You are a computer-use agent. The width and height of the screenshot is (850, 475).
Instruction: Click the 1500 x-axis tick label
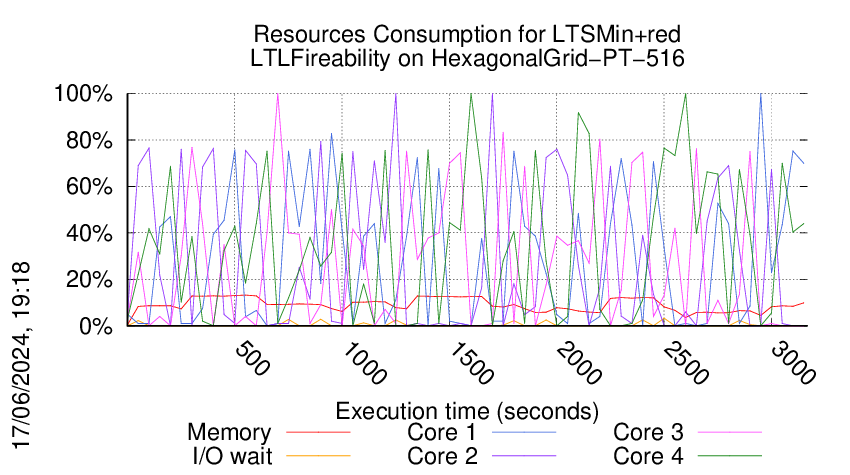point(472,363)
